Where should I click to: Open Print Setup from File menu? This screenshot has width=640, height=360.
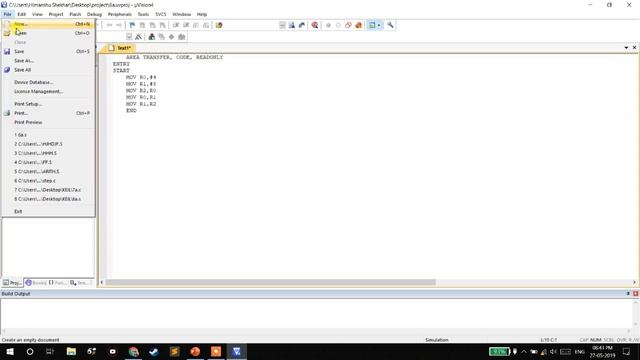pyautogui.click(x=48, y=104)
